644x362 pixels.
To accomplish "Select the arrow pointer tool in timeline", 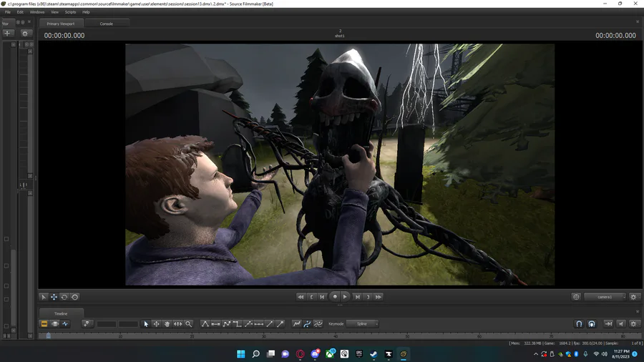I will pyautogui.click(x=146, y=324).
